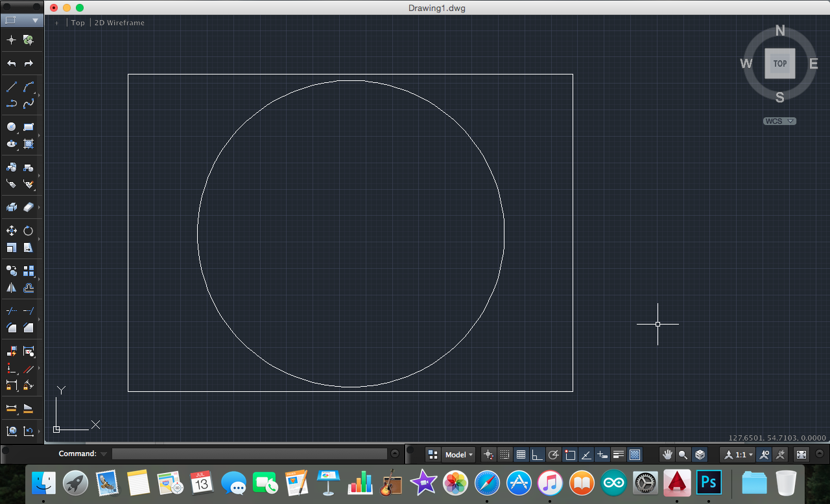Screen dimensions: 830x504
Task: Toggle Lineweight display button
Action: [x=619, y=455]
